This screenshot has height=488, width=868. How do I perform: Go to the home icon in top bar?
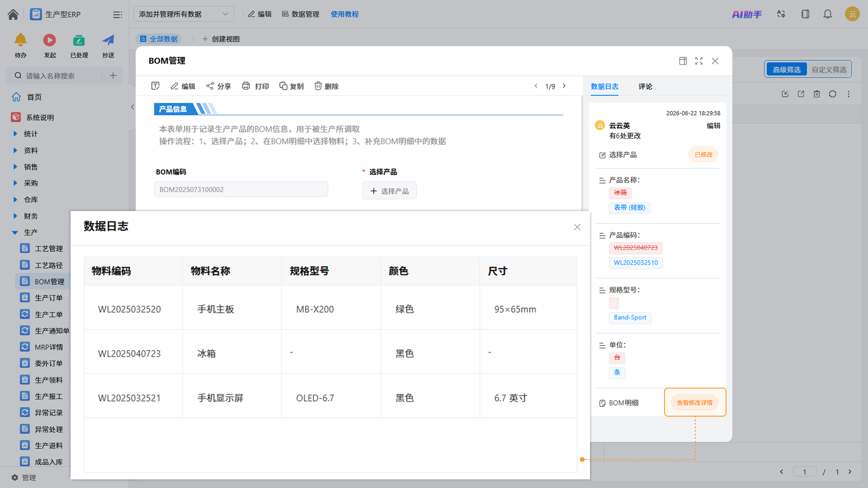point(13,14)
